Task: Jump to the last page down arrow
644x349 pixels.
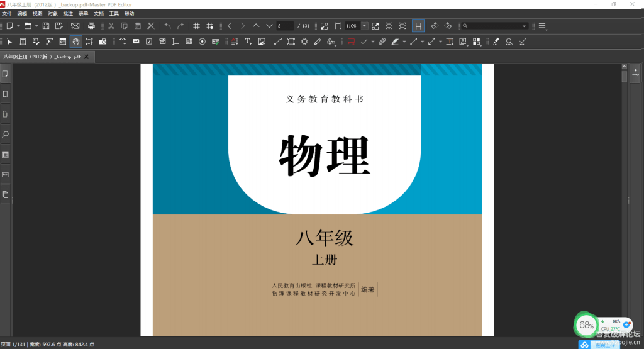Action: pos(269,26)
